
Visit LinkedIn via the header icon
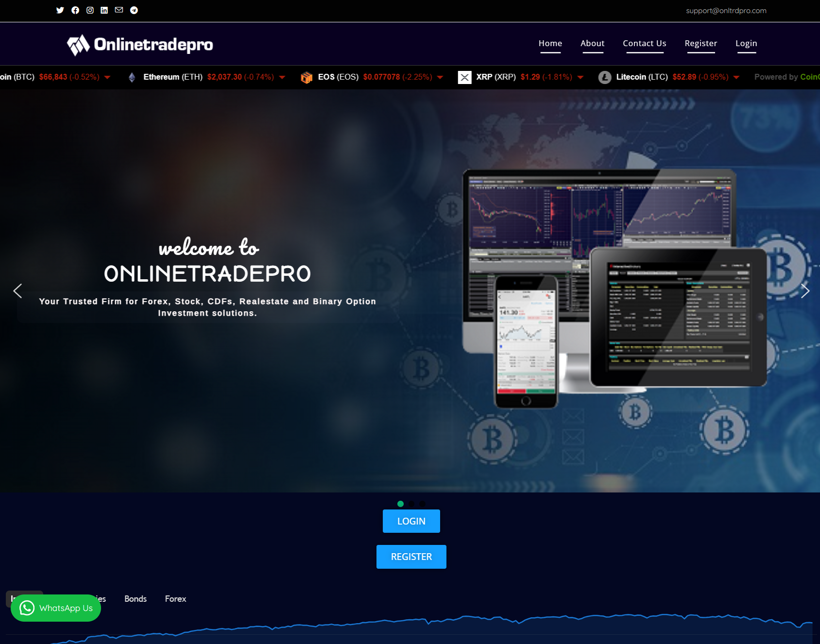click(x=103, y=10)
